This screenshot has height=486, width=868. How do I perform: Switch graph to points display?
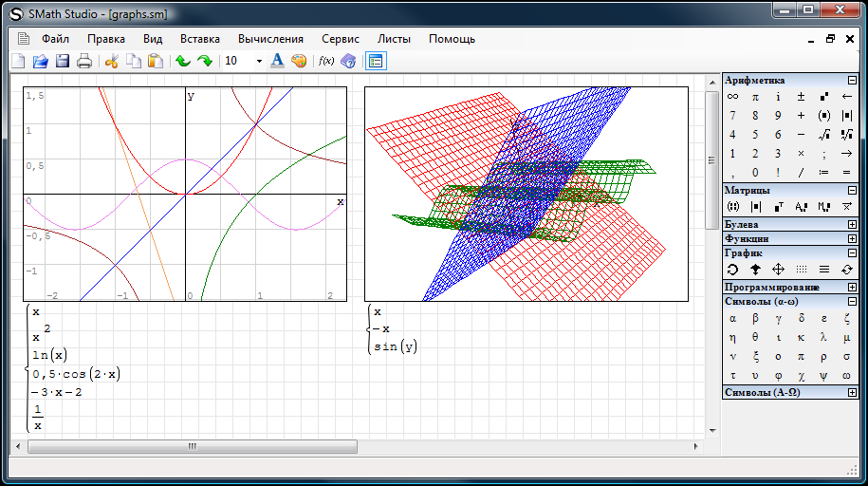coord(801,270)
